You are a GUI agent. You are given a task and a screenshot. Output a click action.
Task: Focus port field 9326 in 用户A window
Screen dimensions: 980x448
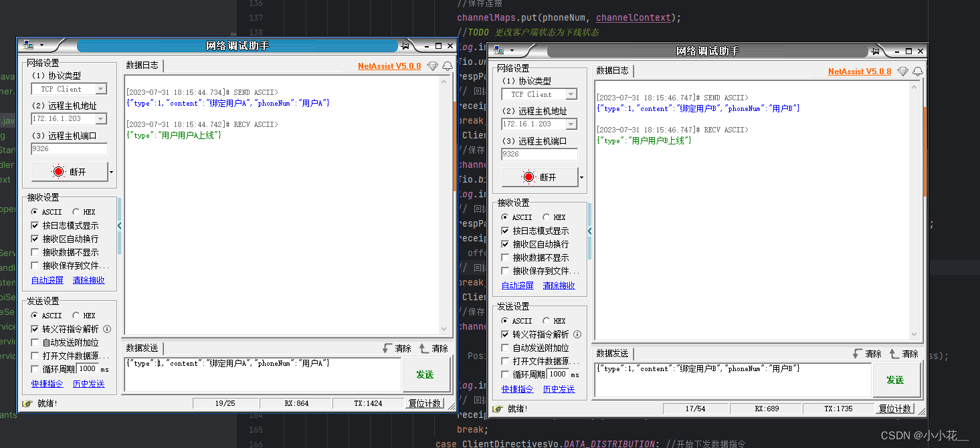70,149
